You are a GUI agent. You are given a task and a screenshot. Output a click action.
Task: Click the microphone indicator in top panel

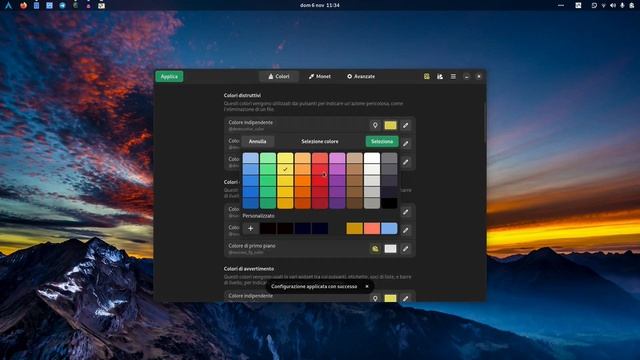[x=622, y=5]
